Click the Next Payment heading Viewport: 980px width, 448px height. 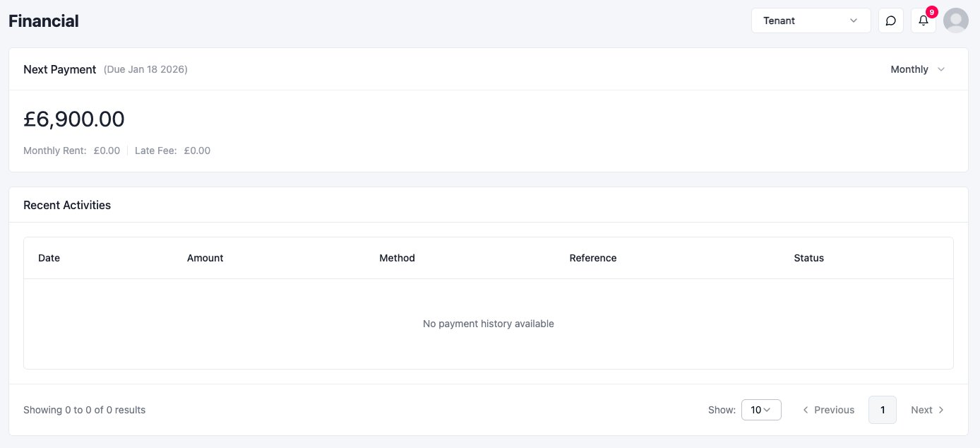(x=60, y=69)
